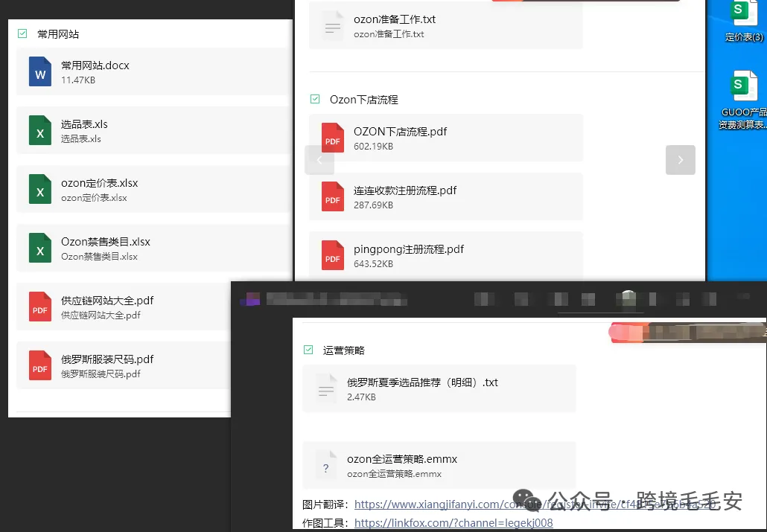Viewport: 767px width, 532px height.
Task: Click the unknown-type icon of ozon全运营策略.emmx
Action: click(x=325, y=466)
